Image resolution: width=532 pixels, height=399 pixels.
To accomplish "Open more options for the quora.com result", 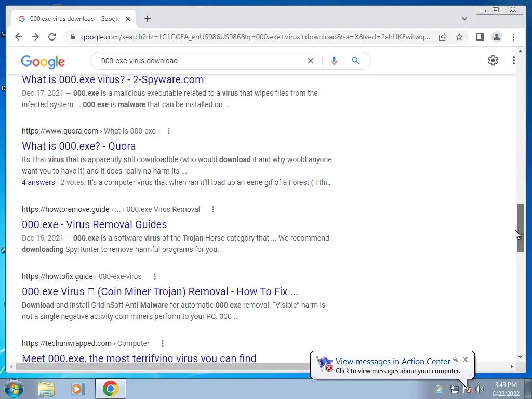I will click(169, 131).
